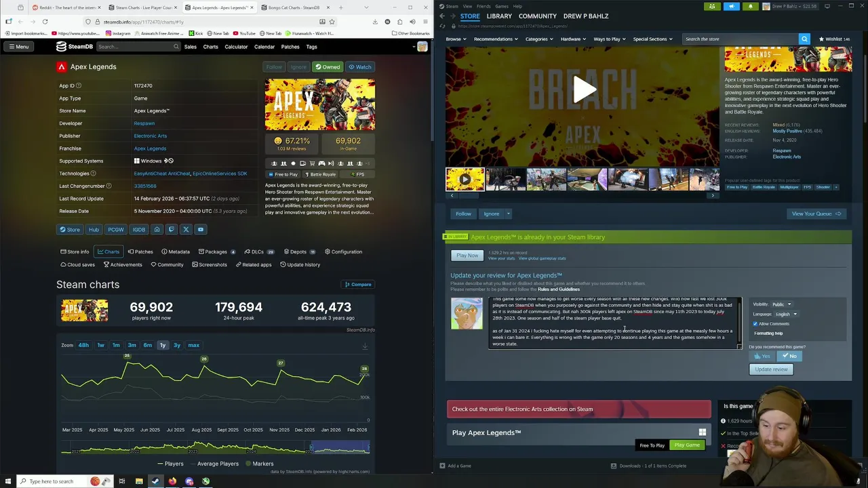Open the browser downloads icon
The height and width of the screenshot is (488, 868).
coord(375,22)
